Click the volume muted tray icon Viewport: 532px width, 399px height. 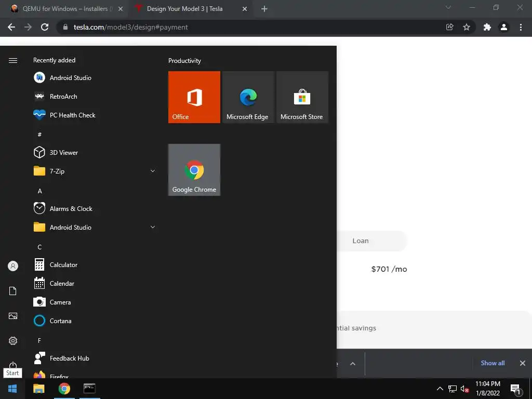[464, 389]
